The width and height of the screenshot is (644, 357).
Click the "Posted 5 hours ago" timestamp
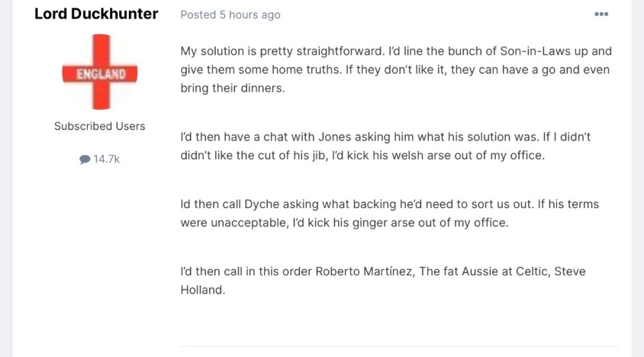click(x=230, y=15)
